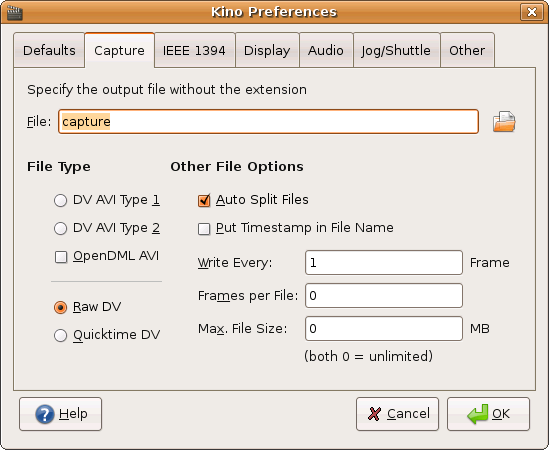This screenshot has width=549, height=450.
Task: Click the Help button
Action: [61, 414]
